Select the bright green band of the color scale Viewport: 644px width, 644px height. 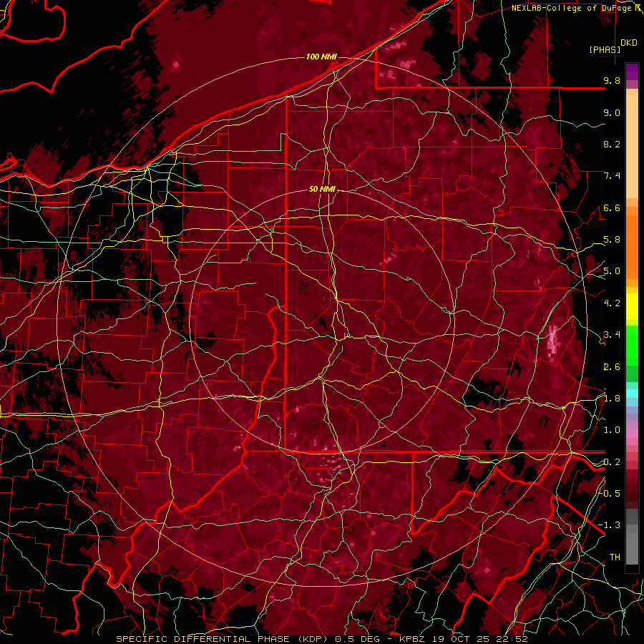coord(632,345)
